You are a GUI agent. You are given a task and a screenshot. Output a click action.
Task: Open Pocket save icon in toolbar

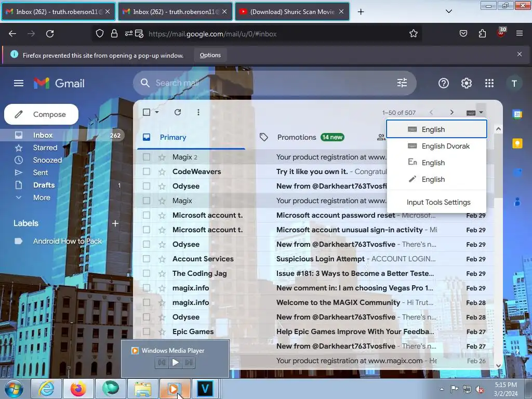click(463, 34)
